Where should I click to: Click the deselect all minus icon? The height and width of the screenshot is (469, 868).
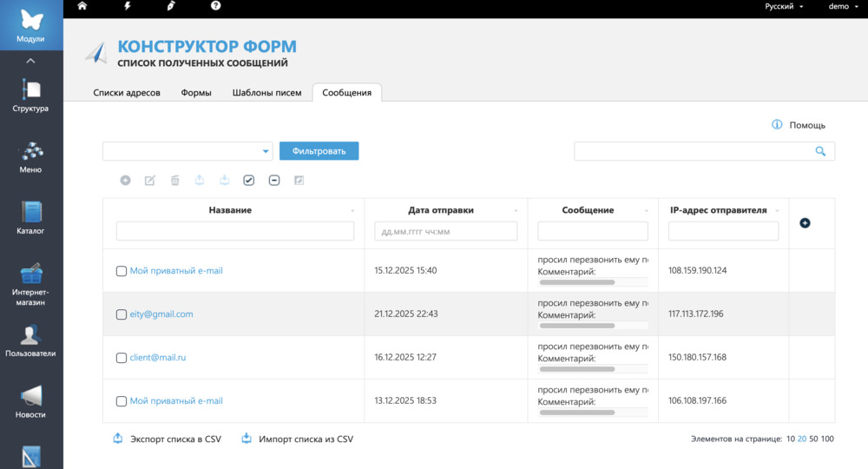[274, 180]
